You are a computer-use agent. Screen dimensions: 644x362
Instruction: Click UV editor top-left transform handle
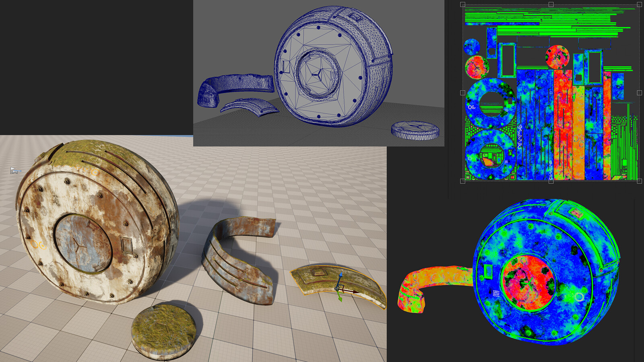[x=463, y=4]
